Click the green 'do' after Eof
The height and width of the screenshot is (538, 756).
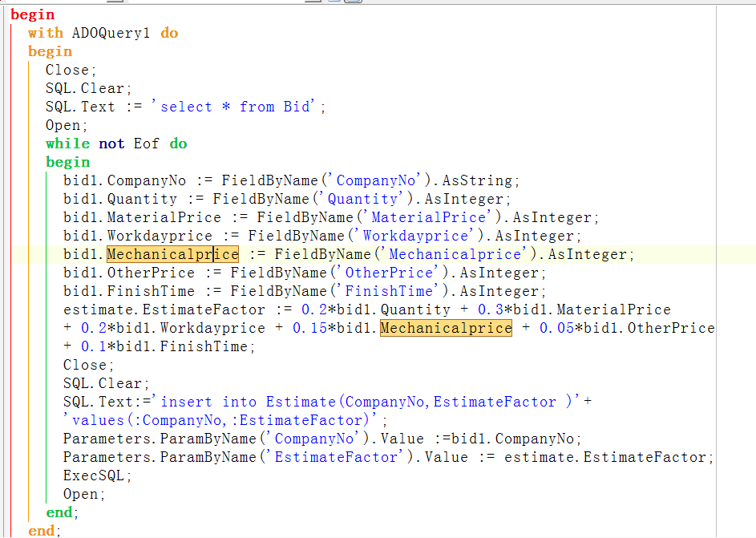[178, 144]
